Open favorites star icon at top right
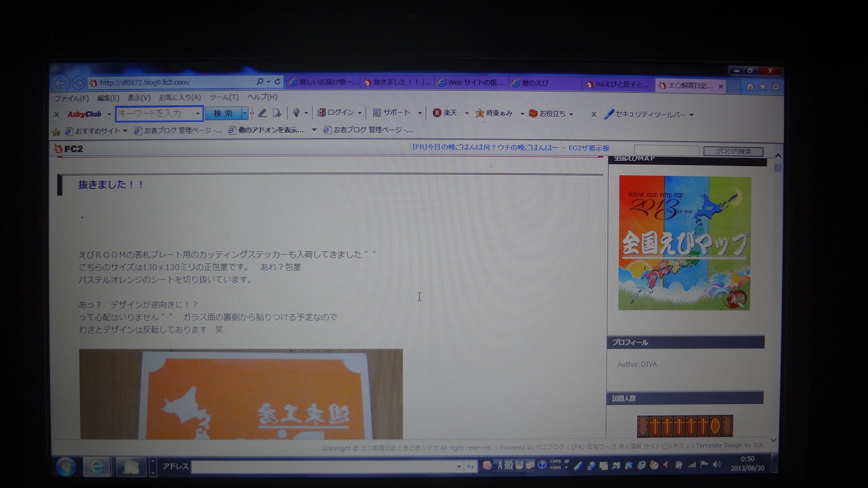 (763, 86)
